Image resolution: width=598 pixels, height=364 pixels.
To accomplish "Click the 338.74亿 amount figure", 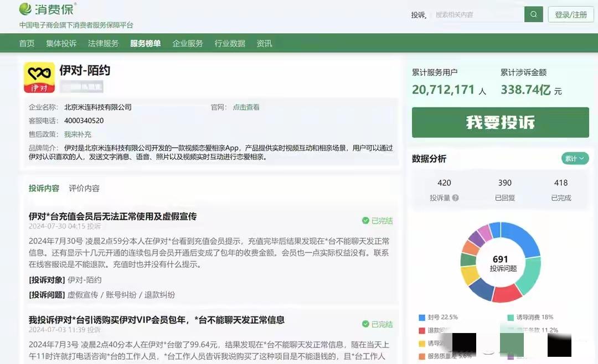I will [525, 90].
